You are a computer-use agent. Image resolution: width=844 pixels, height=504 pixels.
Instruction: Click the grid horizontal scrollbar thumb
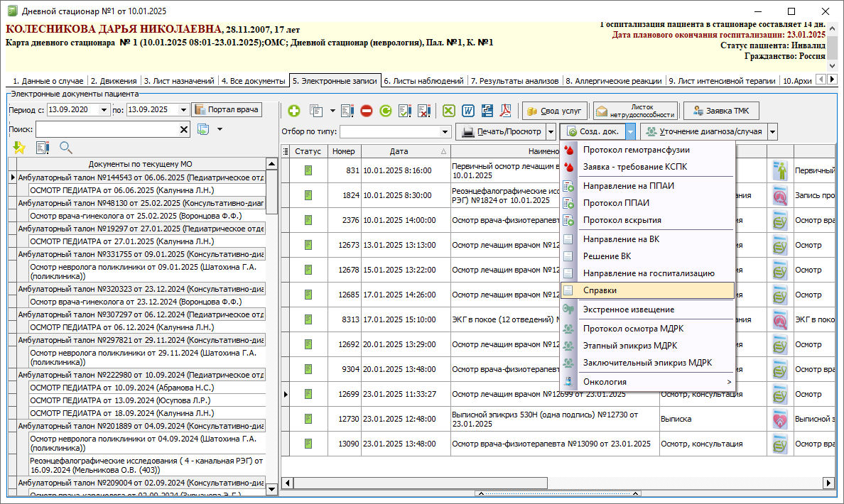tap(421, 483)
